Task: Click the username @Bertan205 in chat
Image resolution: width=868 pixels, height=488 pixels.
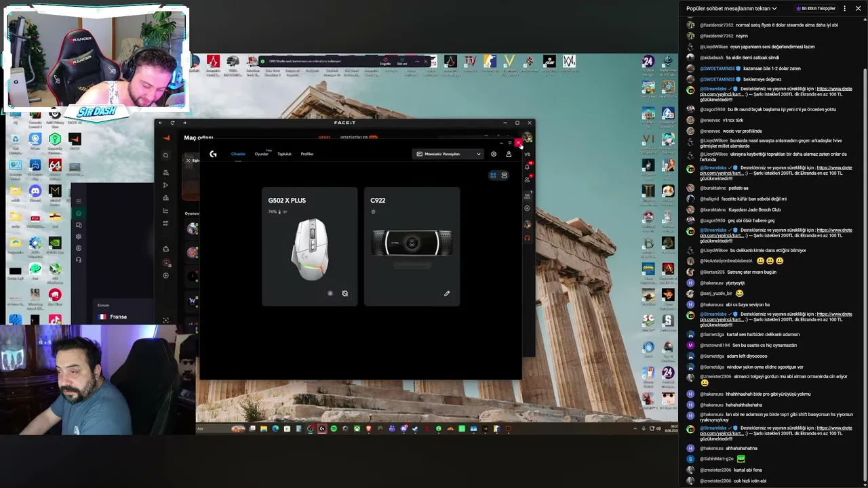Action: (713, 272)
